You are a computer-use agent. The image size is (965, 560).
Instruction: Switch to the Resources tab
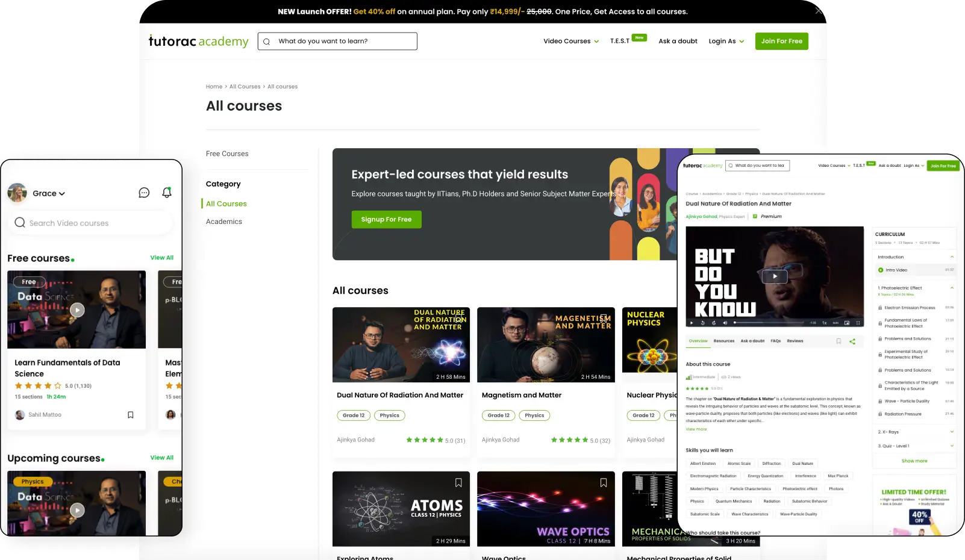(724, 341)
